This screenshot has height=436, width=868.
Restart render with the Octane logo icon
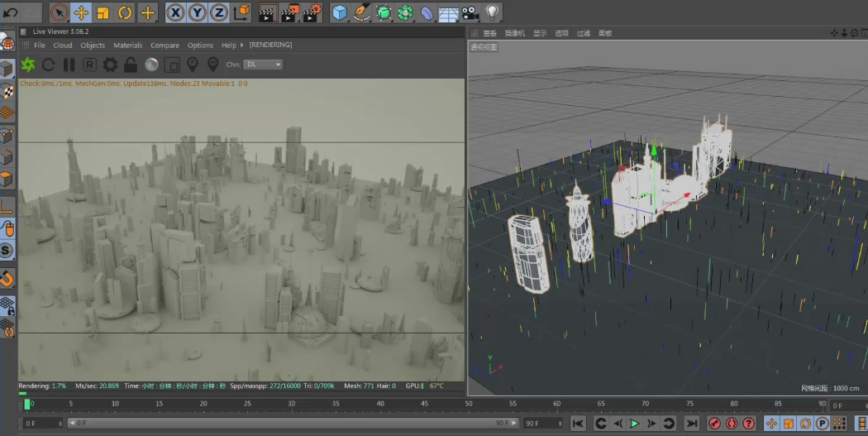[28, 65]
